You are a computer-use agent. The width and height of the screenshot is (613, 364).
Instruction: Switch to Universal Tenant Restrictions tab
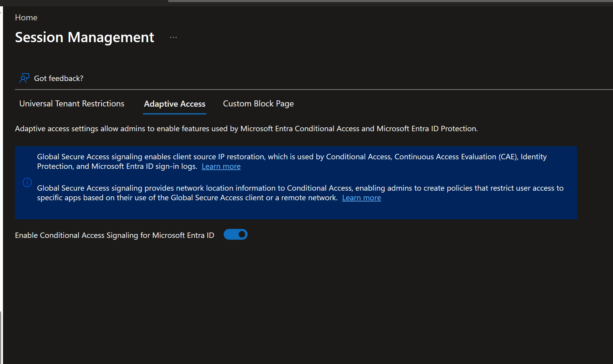pyautogui.click(x=72, y=103)
